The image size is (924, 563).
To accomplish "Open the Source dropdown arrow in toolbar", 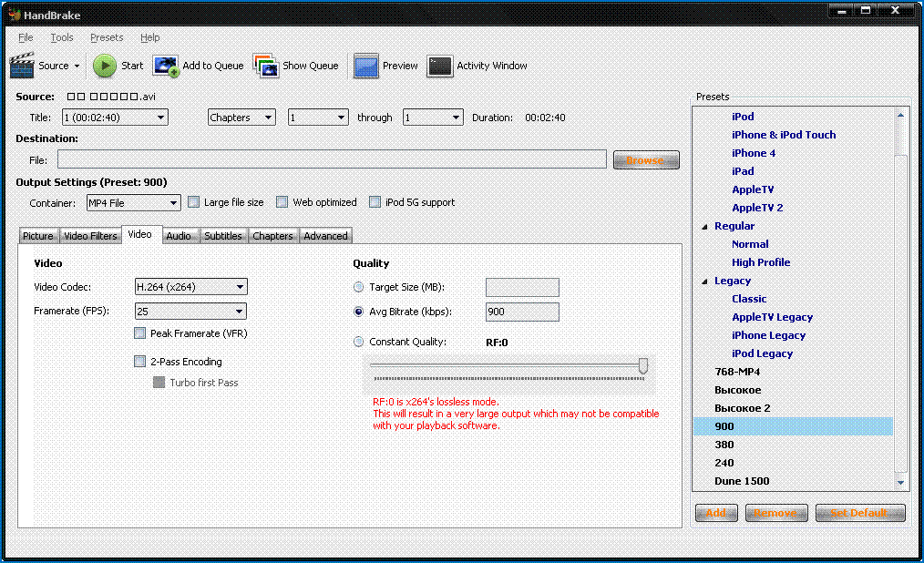I will (77, 66).
